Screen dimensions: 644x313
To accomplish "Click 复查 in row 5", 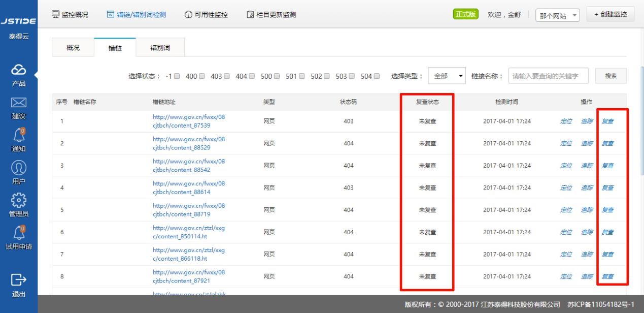I will point(607,210).
